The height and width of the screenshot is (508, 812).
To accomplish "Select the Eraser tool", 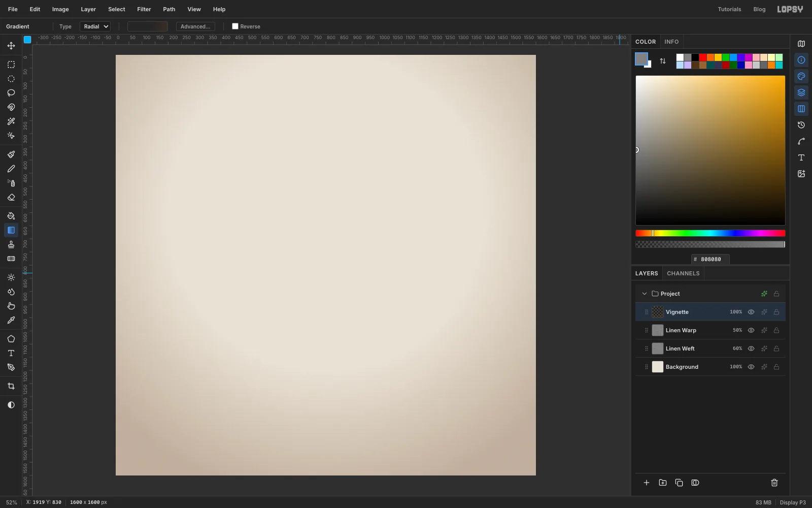I will pyautogui.click(x=11, y=197).
